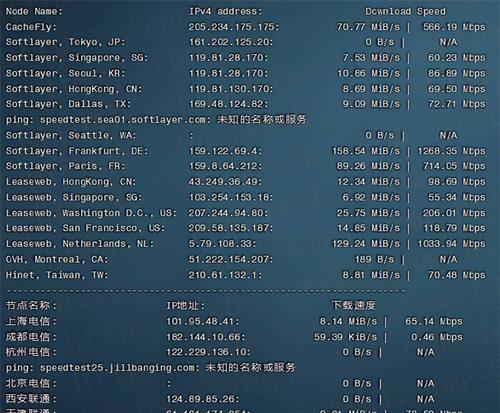Select IP address 205.234.175.175
The image size is (500, 413).
click(231, 27)
